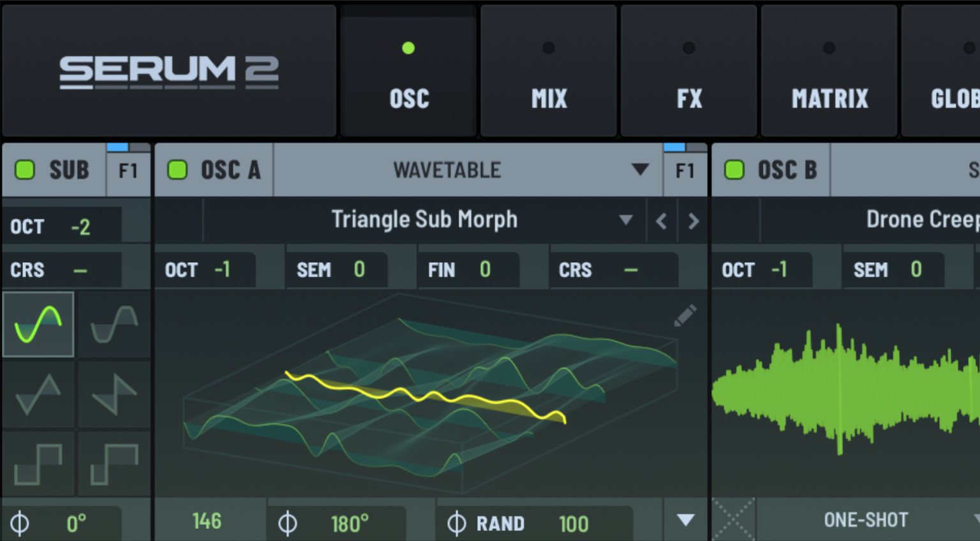Select the saw sub waveform
Screen dimensions: 980x541
click(114, 394)
